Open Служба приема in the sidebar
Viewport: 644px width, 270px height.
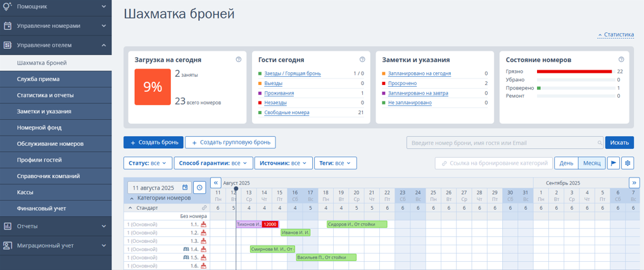pyautogui.click(x=56, y=79)
